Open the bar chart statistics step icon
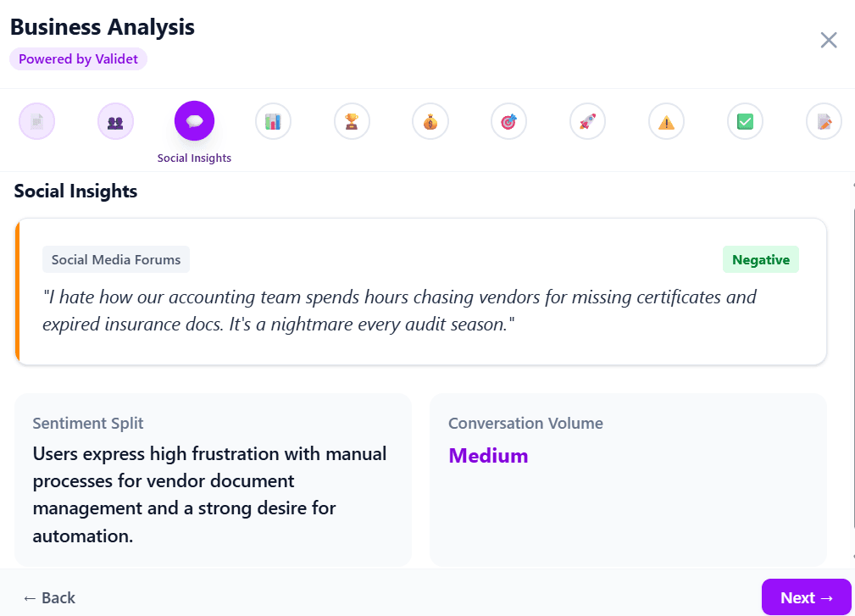Image resolution: width=855 pixels, height=616 pixels. (273, 120)
